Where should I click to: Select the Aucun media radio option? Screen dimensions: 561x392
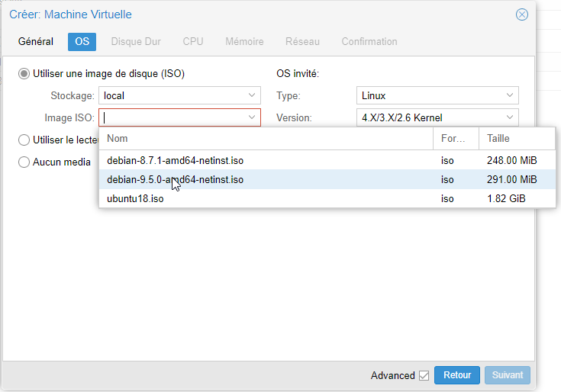pyautogui.click(x=24, y=162)
